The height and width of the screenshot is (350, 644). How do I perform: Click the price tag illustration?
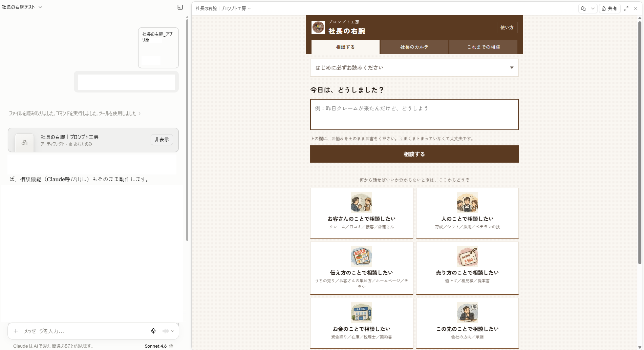(467, 256)
